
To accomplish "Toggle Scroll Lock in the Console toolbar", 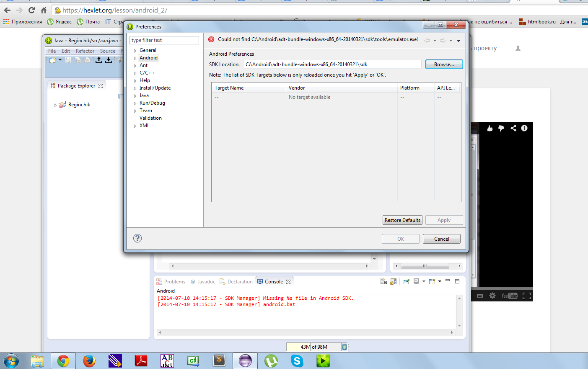I will pos(393,282).
